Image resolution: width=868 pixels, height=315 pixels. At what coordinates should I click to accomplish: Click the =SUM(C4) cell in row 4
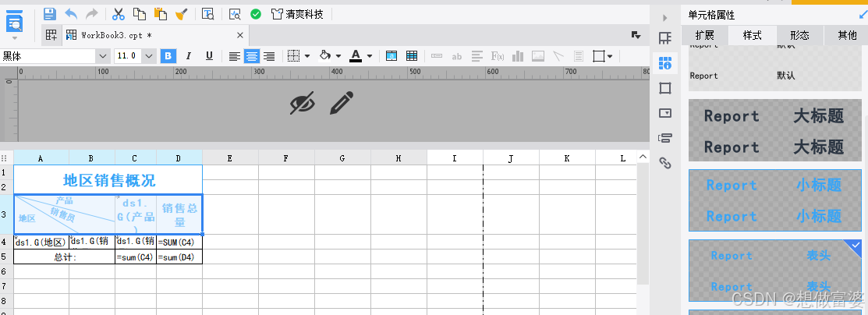[179, 242]
